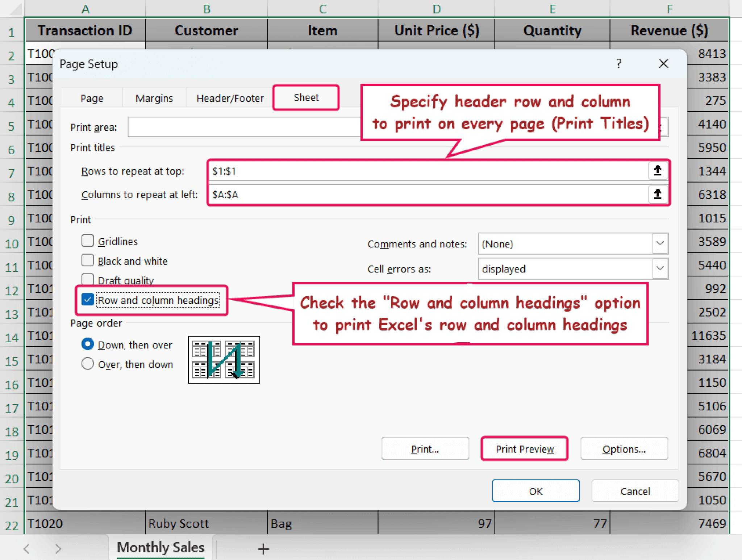The image size is (742, 560).
Task: Open Page Setup help via question mark icon
Action: [x=618, y=64]
